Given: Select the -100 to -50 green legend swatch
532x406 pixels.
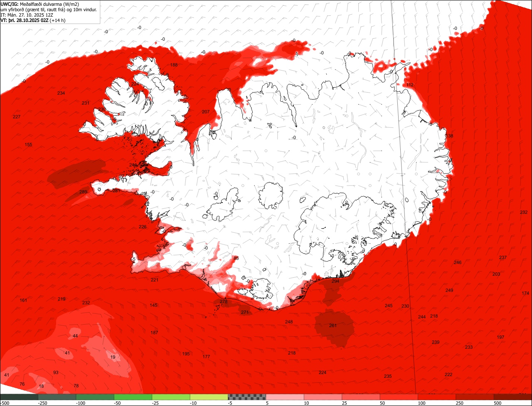Looking at the screenshot, I should [95, 397].
